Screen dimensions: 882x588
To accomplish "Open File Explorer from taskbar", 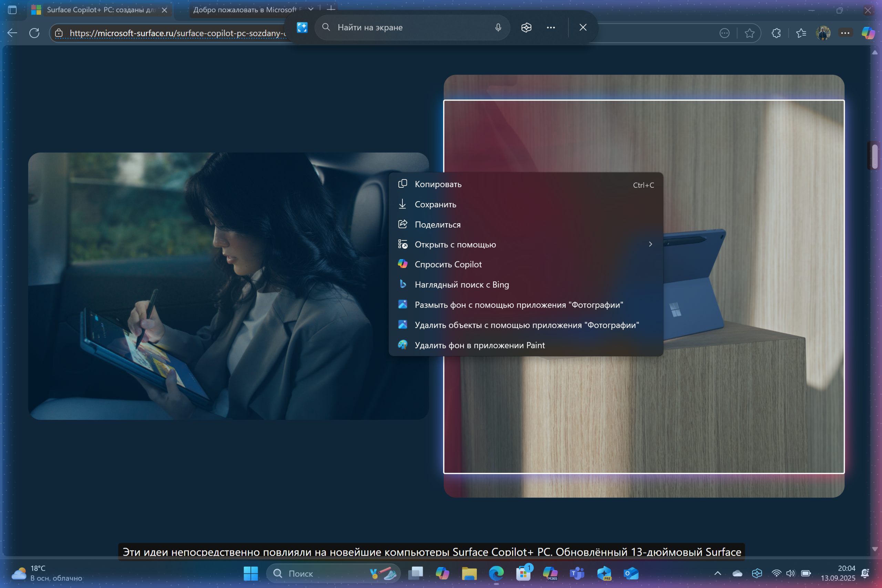I will (469, 574).
